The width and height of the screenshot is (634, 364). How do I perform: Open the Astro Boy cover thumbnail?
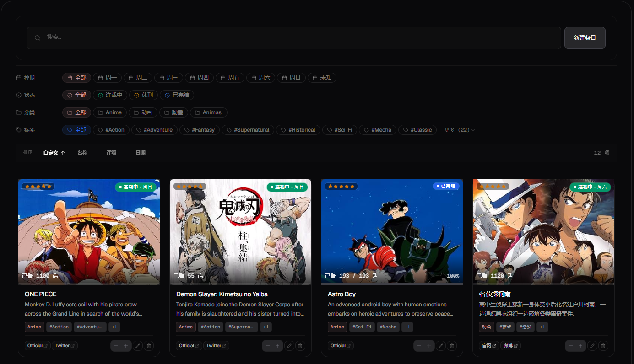pyautogui.click(x=392, y=232)
